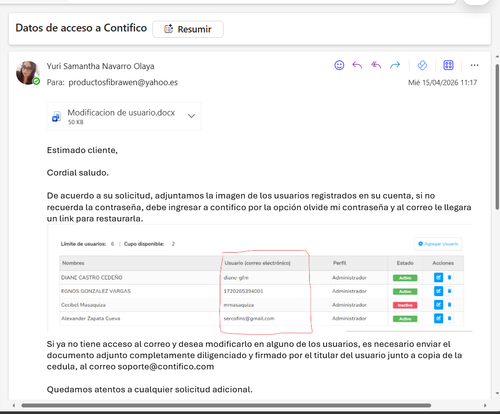Click Yuri Samantha Navarro Olaya's profile photo

(x=27, y=73)
